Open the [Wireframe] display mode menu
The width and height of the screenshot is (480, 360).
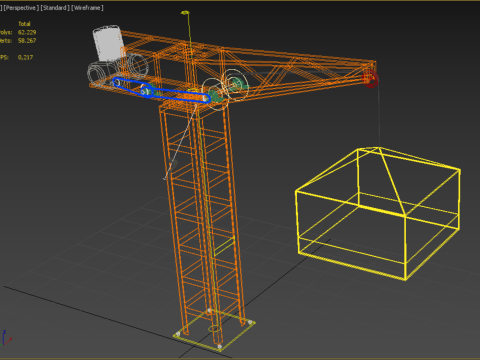[87, 8]
